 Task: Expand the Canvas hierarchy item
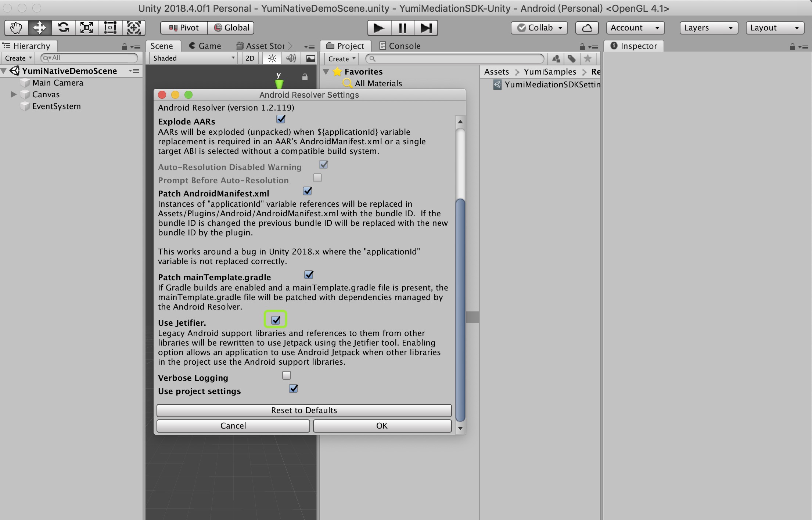coord(14,94)
